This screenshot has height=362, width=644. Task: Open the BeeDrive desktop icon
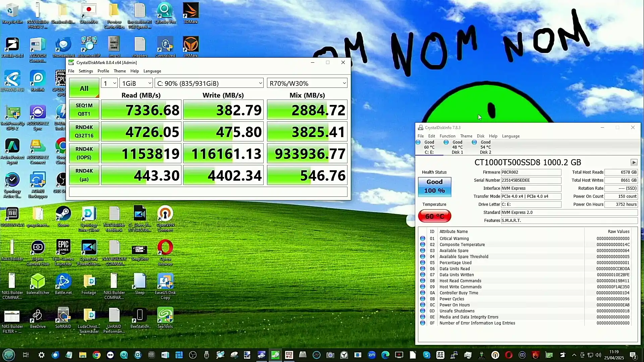[x=38, y=318]
